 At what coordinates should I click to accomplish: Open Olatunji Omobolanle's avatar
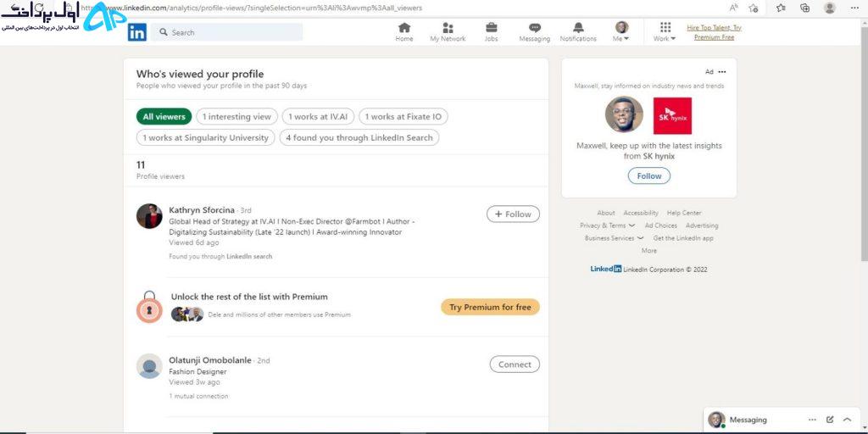click(149, 366)
